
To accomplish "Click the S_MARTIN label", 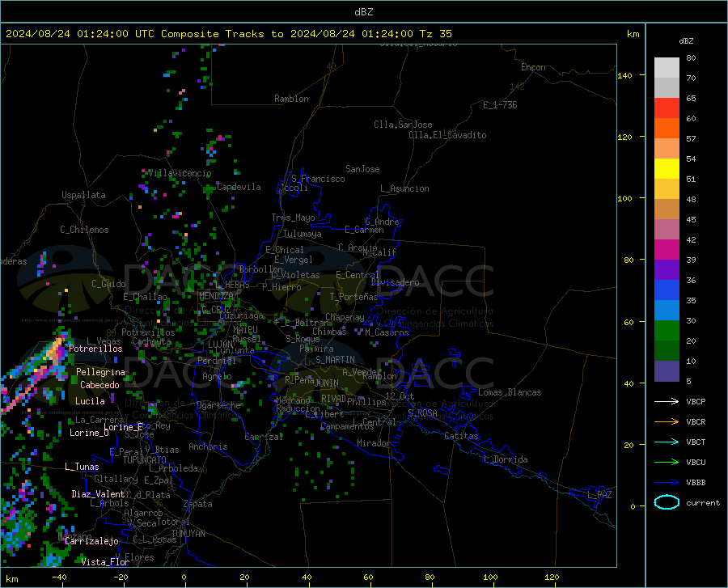I will click(335, 360).
